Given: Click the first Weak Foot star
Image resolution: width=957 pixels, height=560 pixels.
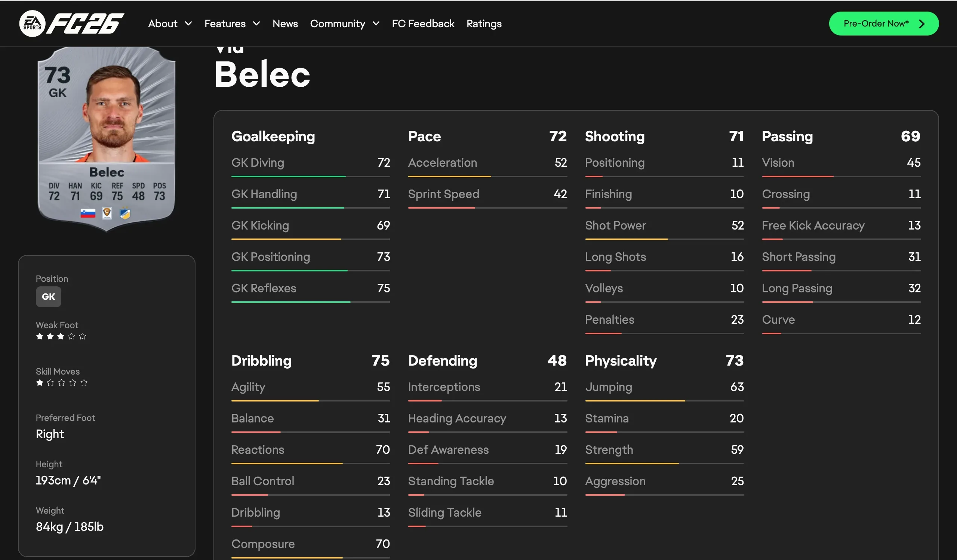Looking at the screenshot, I should coord(40,336).
